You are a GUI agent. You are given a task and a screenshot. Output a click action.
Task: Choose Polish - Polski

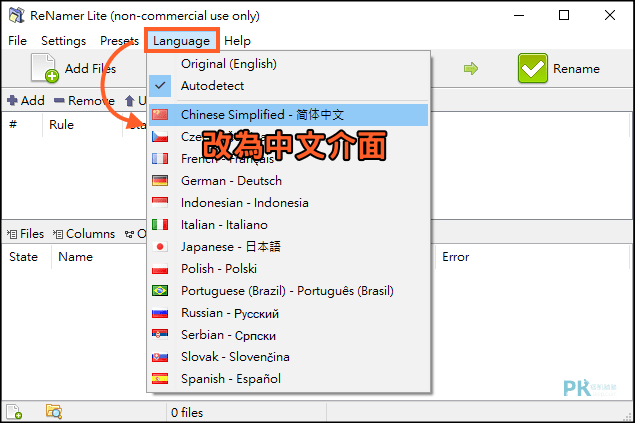point(288,269)
